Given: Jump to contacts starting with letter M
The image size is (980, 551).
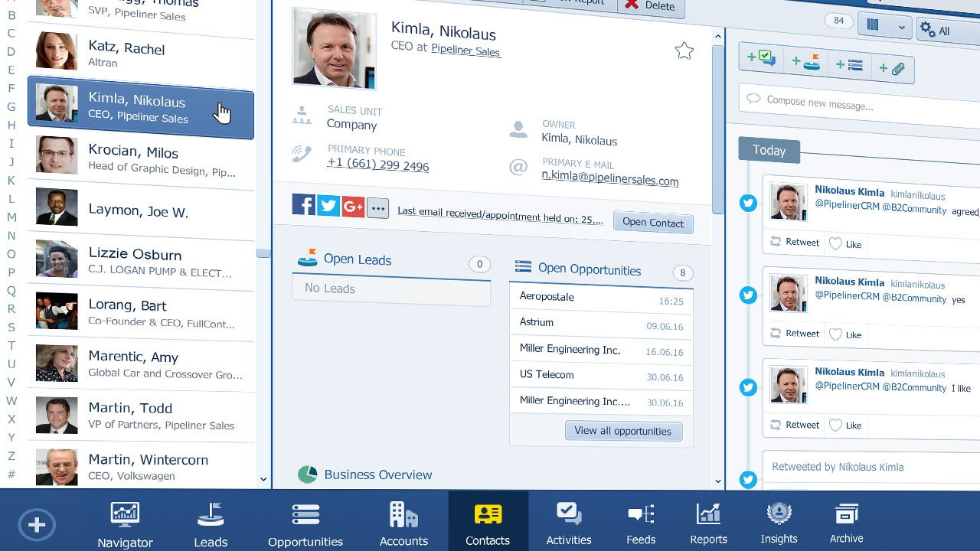Looking at the screenshot, I should coord(11,217).
